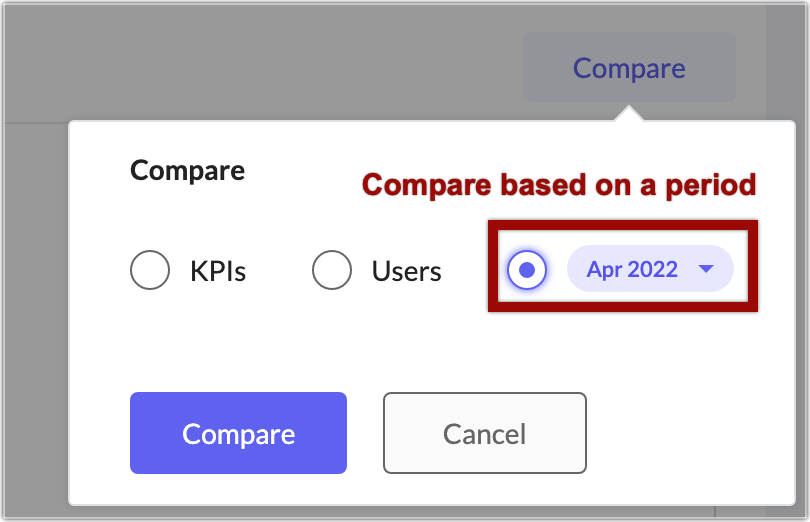
Task: Select the KPIs radio button
Action: point(150,270)
